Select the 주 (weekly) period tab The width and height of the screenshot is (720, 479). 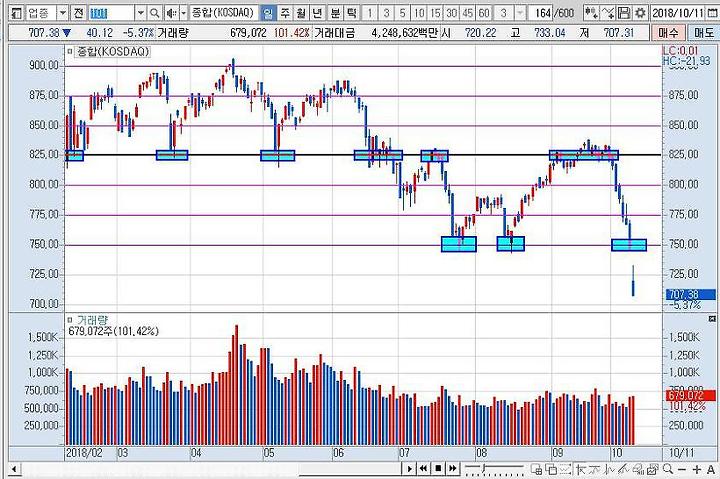285,13
